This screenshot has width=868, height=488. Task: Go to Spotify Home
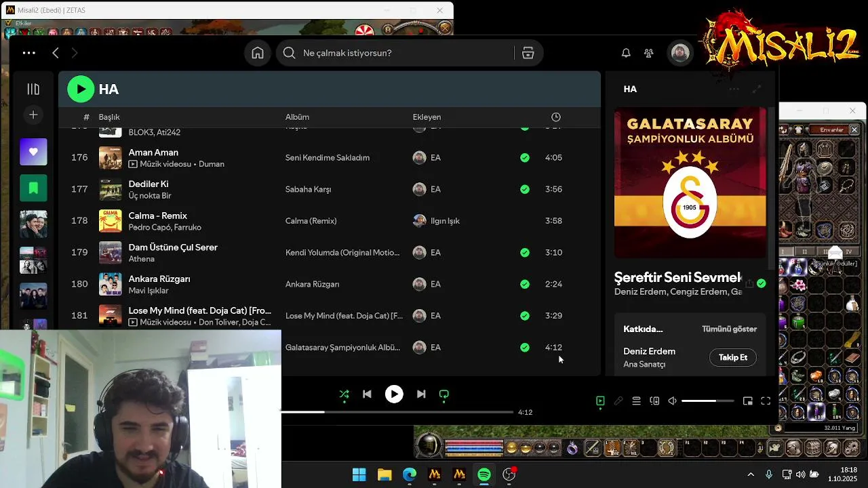pos(258,53)
